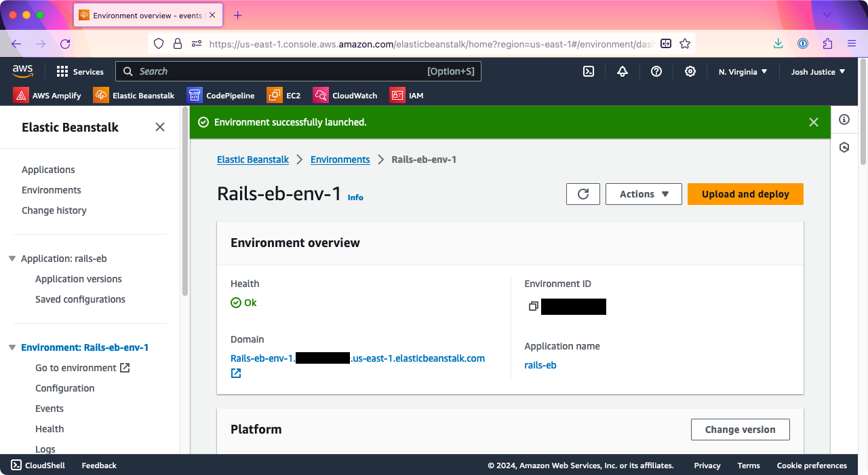Open the browser extensions puzzle icon

[827, 43]
